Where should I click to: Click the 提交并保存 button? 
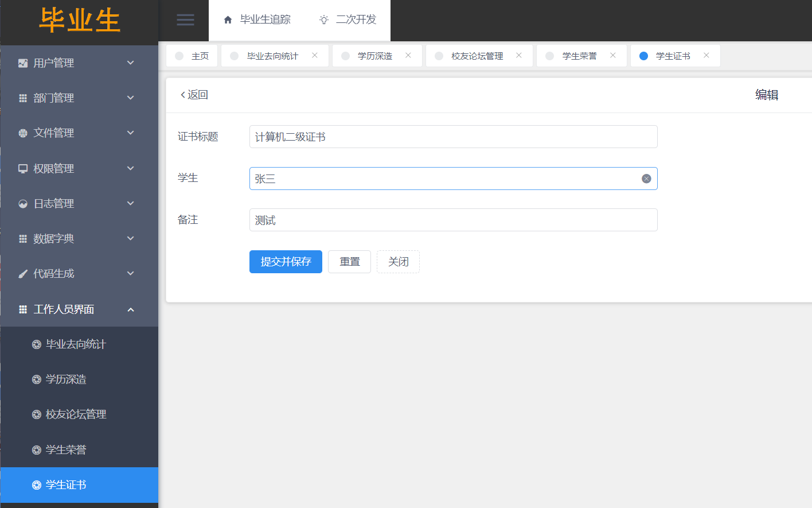pyautogui.click(x=286, y=262)
